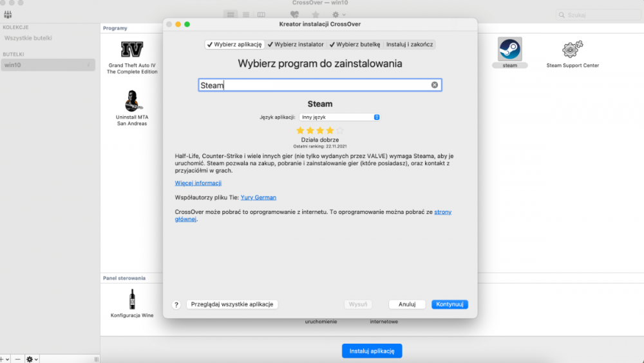Switch main window to list view
Viewport: 644px width, 363px height.
pos(245,14)
